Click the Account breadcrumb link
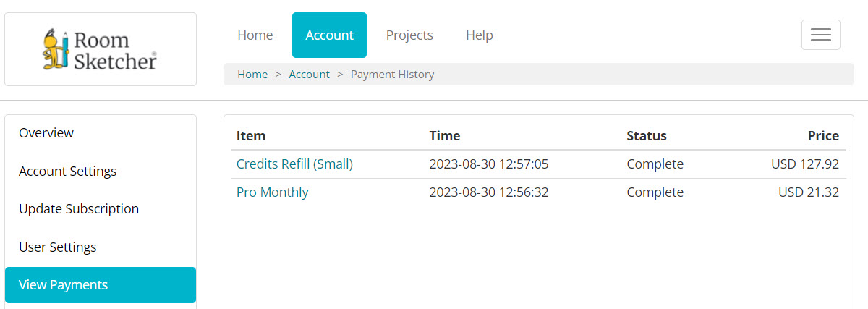The width and height of the screenshot is (868, 309). tap(309, 75)
